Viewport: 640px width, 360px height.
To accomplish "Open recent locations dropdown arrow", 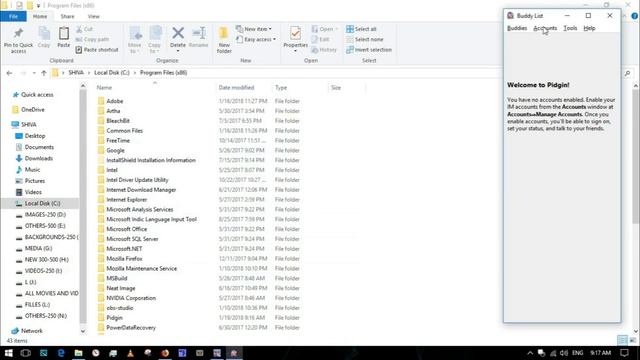I will pos(34,73).
